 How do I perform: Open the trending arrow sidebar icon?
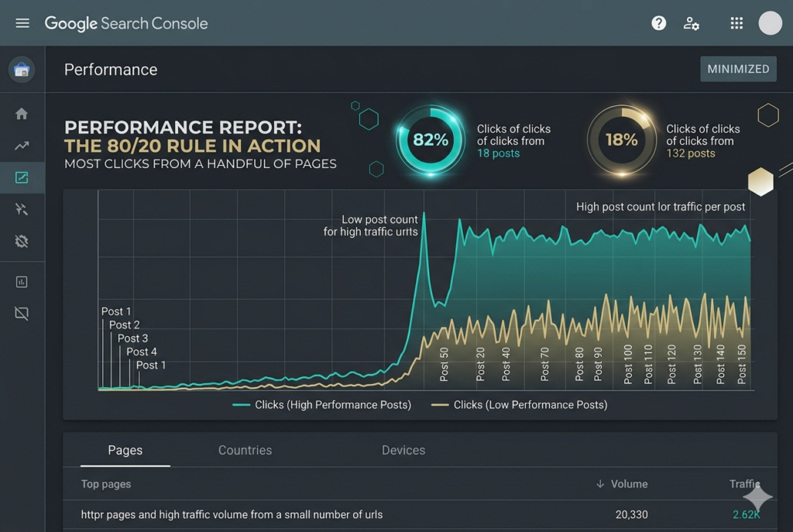click(x=22, y=146)
